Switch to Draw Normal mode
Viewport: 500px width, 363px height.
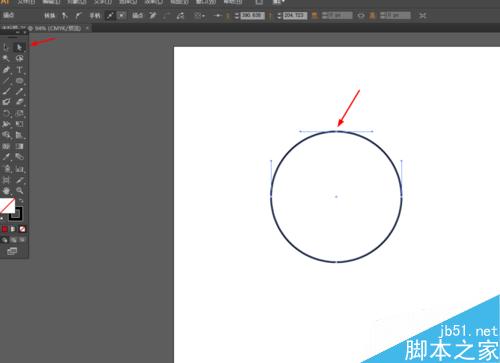coord(4,240)
